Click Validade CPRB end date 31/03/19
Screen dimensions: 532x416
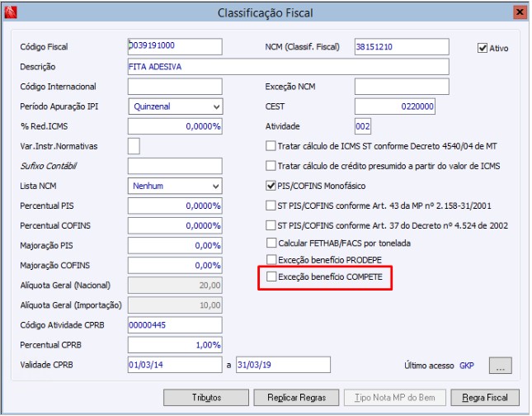coord(283,365)
